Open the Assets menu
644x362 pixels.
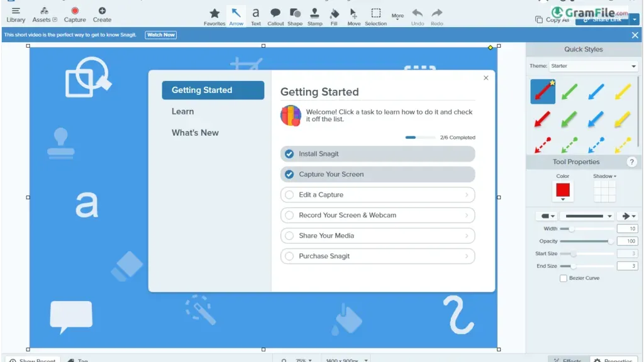point(45,15)
